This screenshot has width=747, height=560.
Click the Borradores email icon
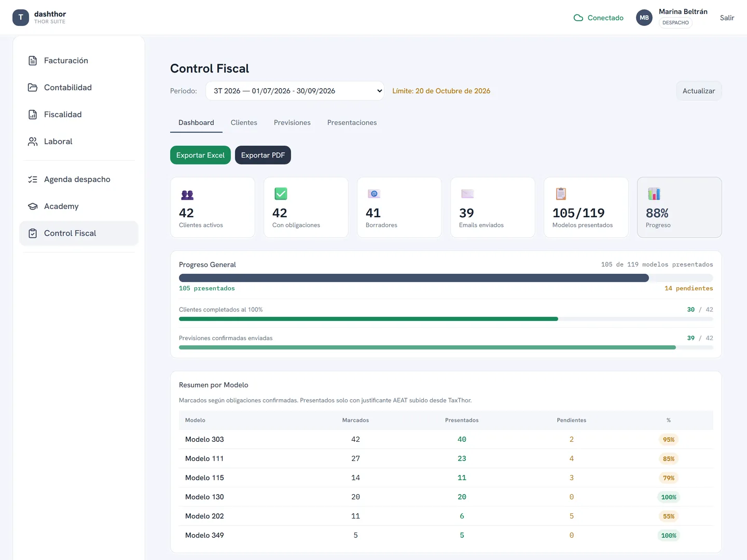[x=374, y=194]
